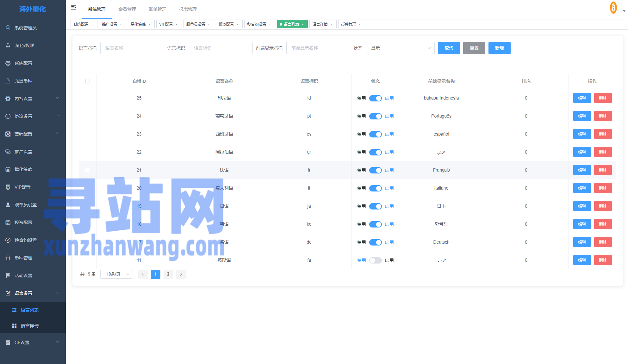This screenshot has width=628, height=364.
Task: Check the checkbox for 葡萄牙语 row
Action: 87,116
